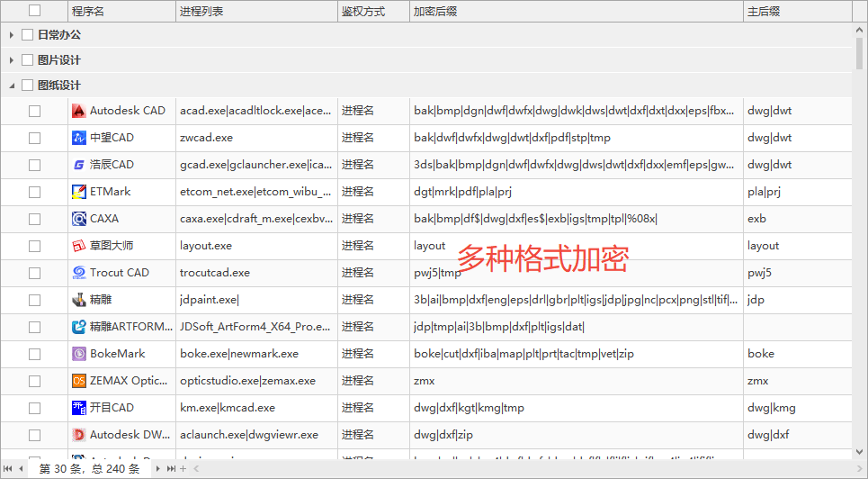Expand the 图片设计 group

12,60
